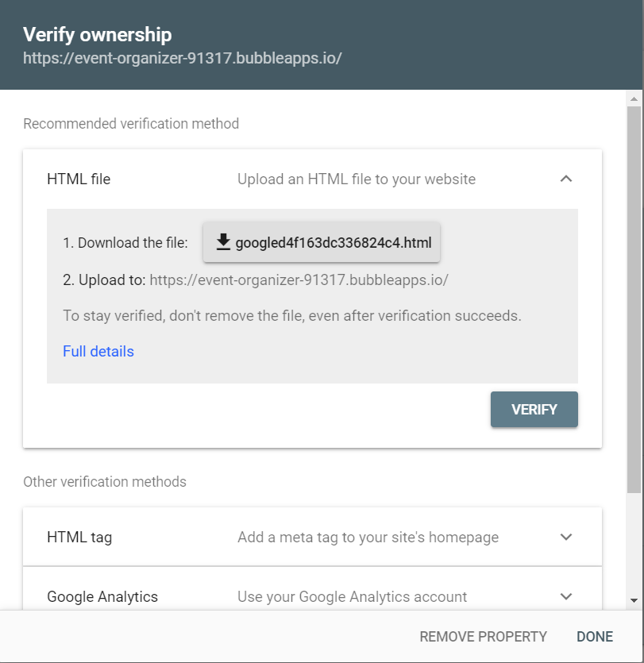Screen dimensions: 644x663
Task: Select the Google Analytics verification row
Action: pyautogui.click(x=313, y=588)
